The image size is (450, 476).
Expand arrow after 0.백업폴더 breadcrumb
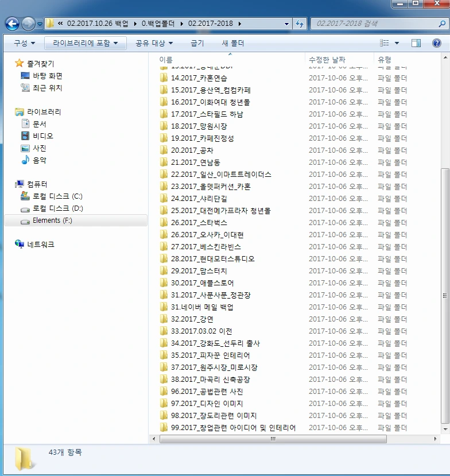181,24
